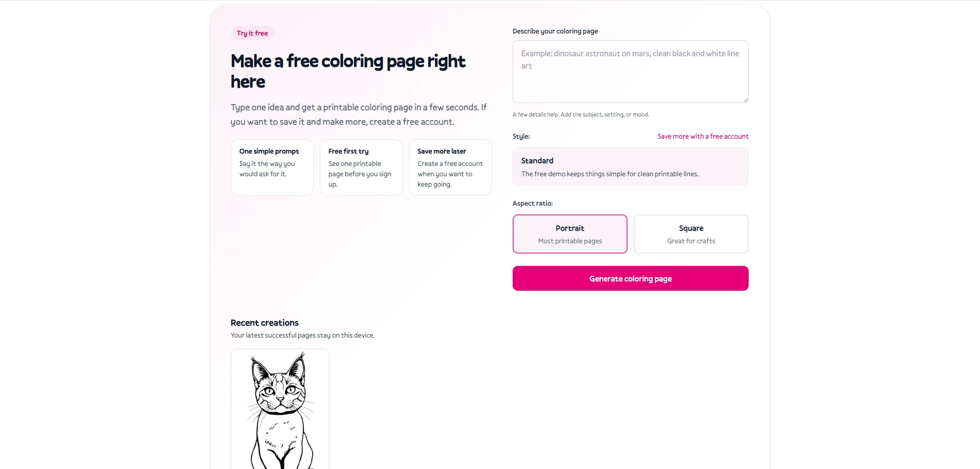Click the example prompt placeholder field

tap(630, 59)
